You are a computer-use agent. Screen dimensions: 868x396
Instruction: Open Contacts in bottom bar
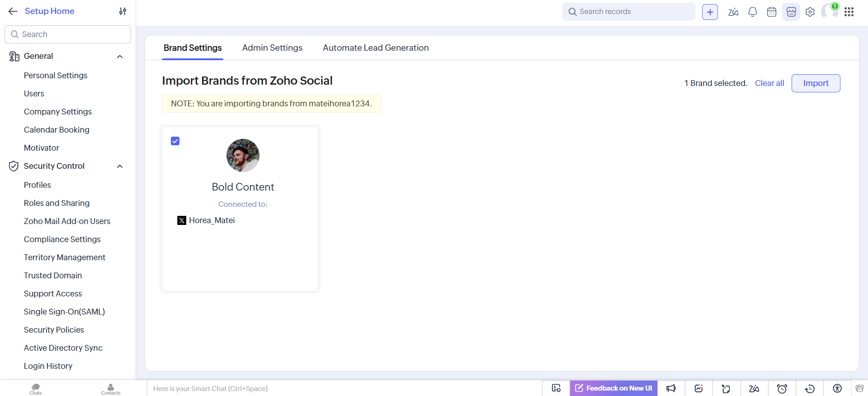111,389
